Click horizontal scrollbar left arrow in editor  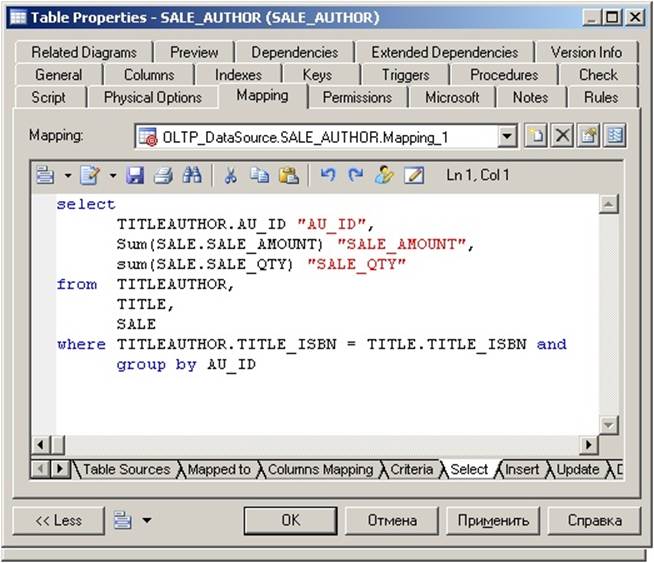click(40, 445)
